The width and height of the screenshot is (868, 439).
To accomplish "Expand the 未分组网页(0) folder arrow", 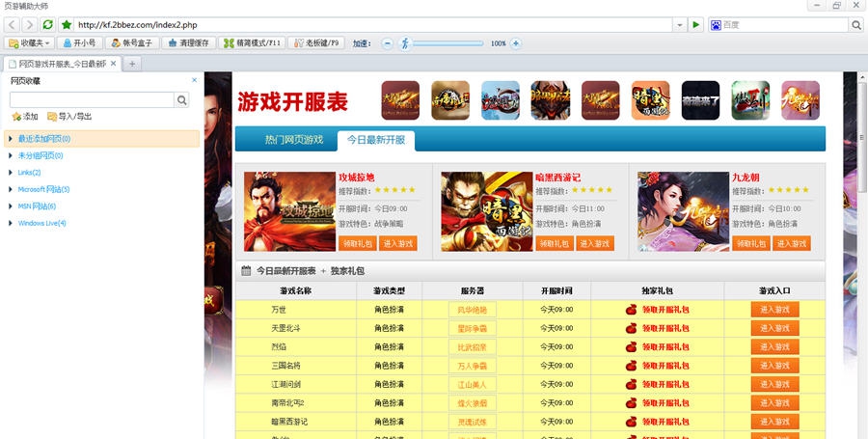I will click(x=11, y=155).
